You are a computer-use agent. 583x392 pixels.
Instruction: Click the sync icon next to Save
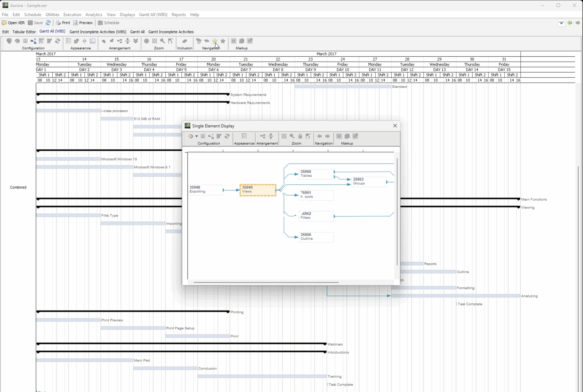coord(48,23)
